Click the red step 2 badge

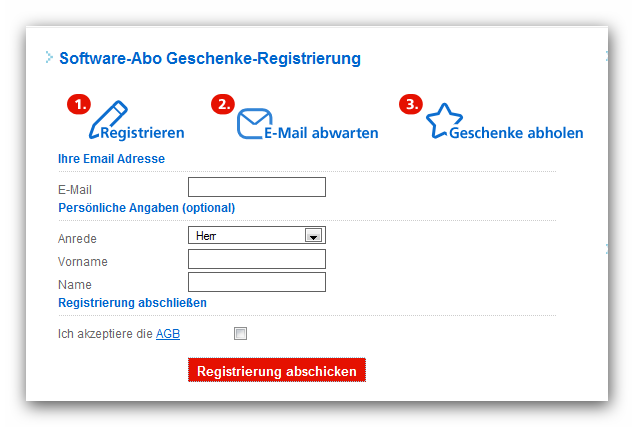click(x=223, y=104)
